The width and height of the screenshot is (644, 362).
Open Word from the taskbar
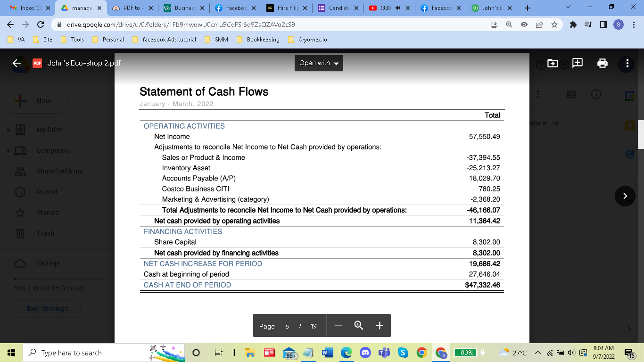tap(327, 353)
